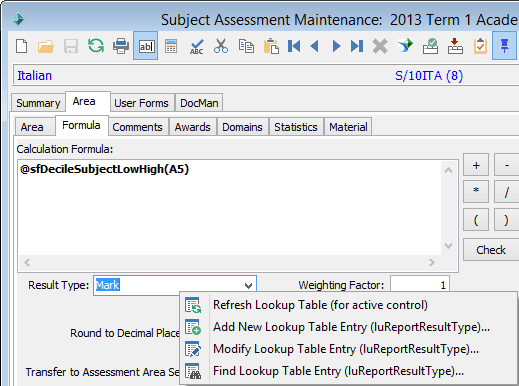Open the Result Type dropdown arrow

248,285
